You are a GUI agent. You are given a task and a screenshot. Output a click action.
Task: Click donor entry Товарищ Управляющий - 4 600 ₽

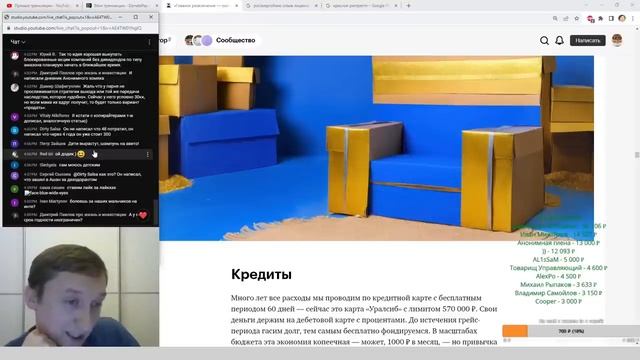pos(558,268)
